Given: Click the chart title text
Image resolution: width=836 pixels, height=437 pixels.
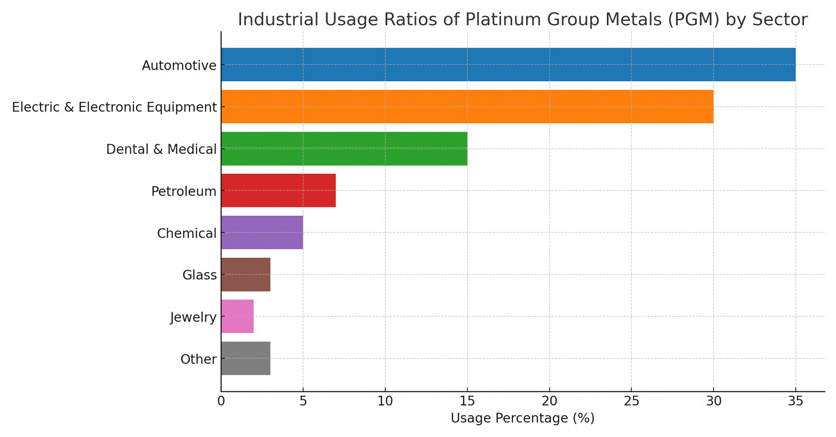Looking at the screenshot, I should pyautogui.click(x=522, y=20).
